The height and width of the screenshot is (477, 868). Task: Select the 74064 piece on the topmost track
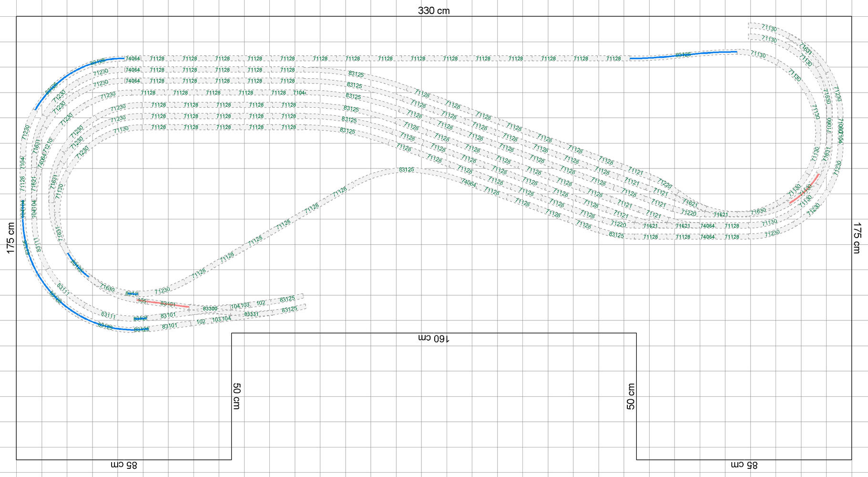coord(133,59)
